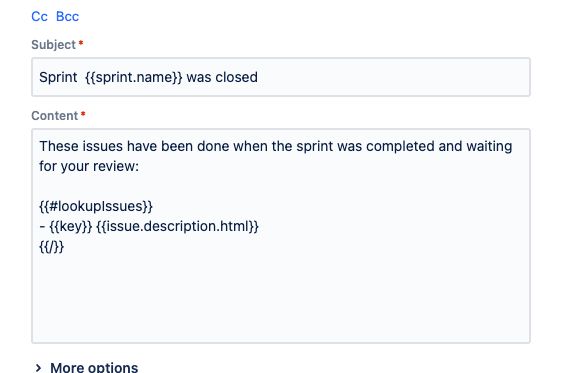Click the word 'Sprint' in Subject
The width and height of the screenshot is (581, 373).
pos(58,77)
